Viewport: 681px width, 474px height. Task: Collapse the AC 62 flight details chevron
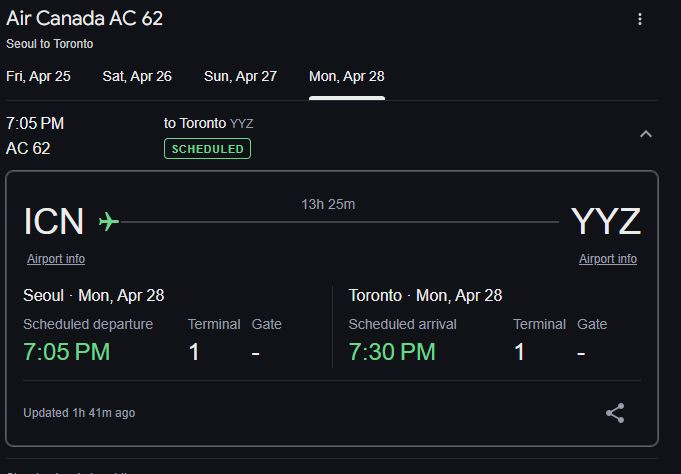[x=646, y=134]
